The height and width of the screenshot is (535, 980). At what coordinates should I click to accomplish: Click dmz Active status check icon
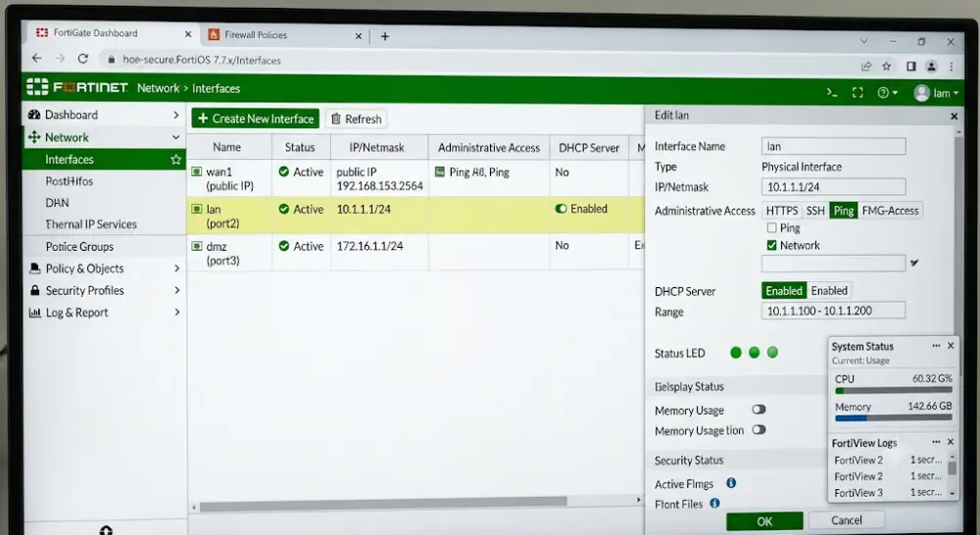pyautogui.click(x=284, y=246)
